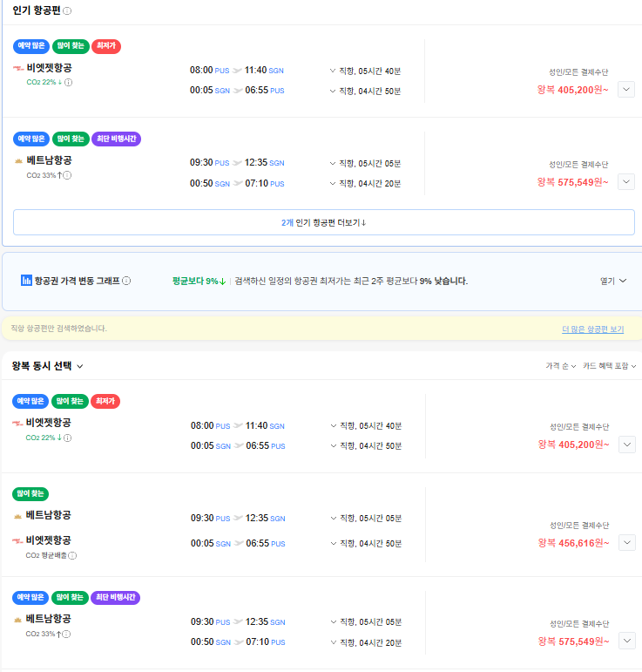Open the 가격 순 sort menu
642x672 pixels.
[560, 366]
